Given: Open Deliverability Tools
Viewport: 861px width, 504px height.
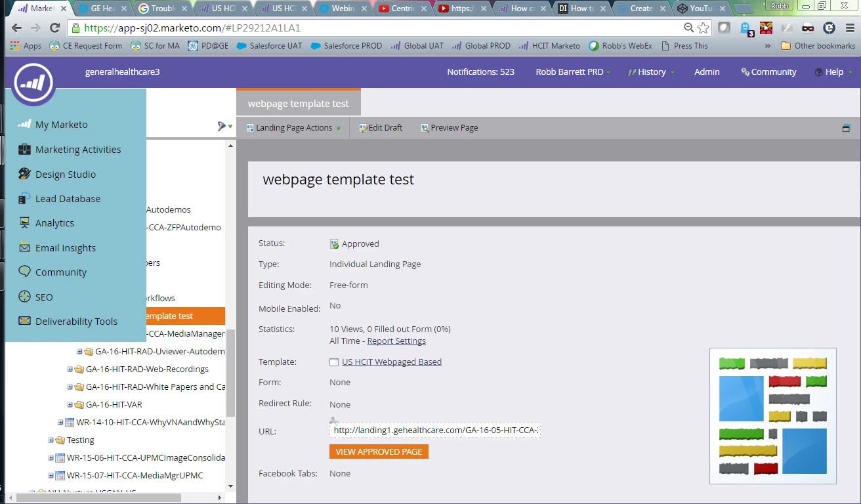Looking at the screenshot, I should 76,322.
